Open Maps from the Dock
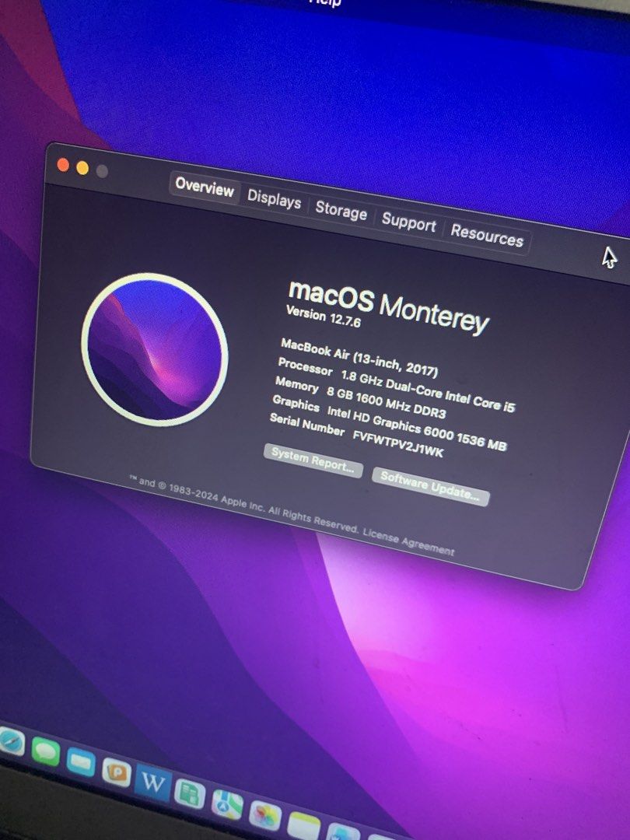 (x=227, y=805)
